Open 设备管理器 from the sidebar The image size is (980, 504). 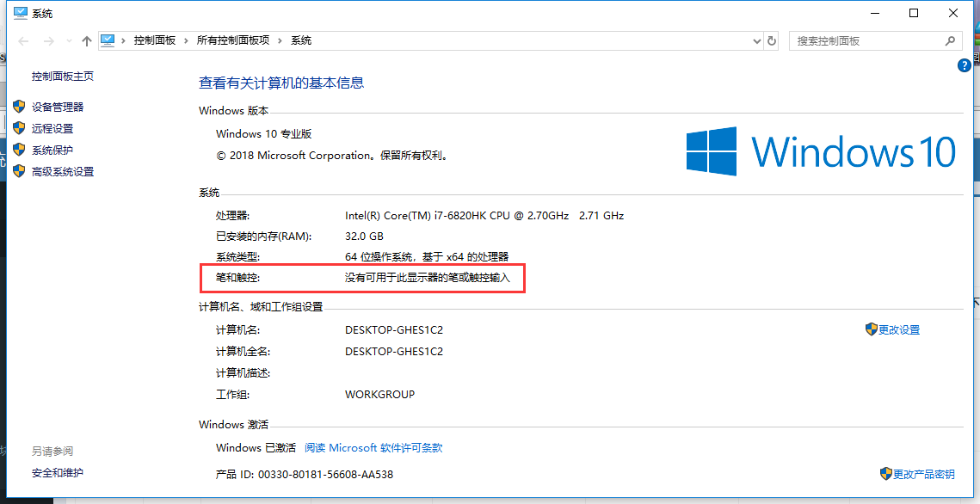(x=58, y=108)
